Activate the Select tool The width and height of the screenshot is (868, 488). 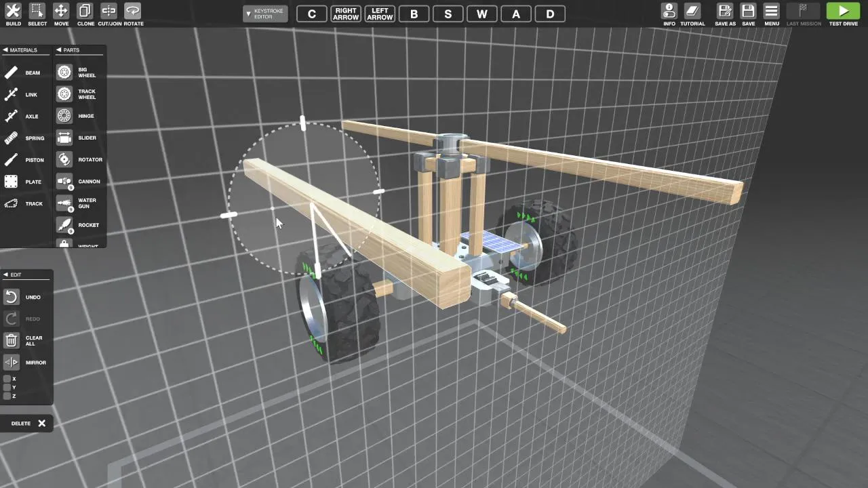click(37, 14)
